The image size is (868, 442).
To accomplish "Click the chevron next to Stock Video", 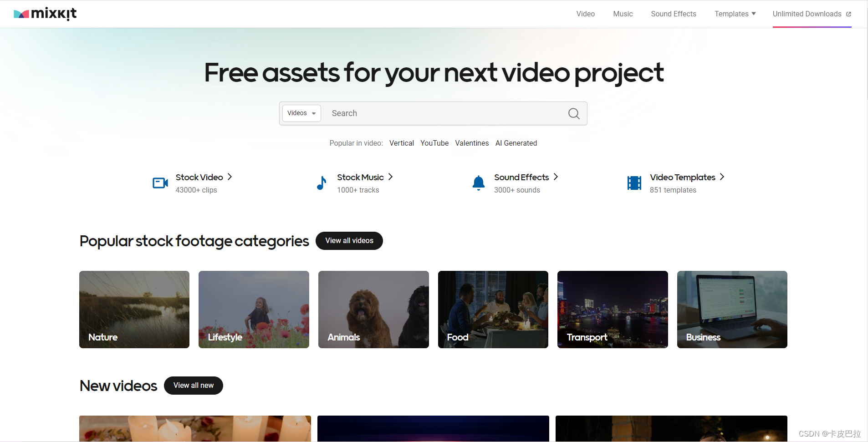I will click(x=230, y=177).
